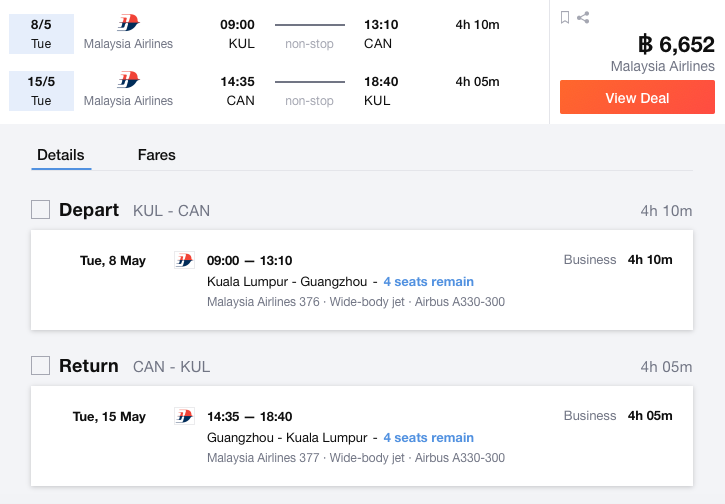Click 4 seats remain link for Kuala Lumpur - Guangzhou

coord(429,282)
